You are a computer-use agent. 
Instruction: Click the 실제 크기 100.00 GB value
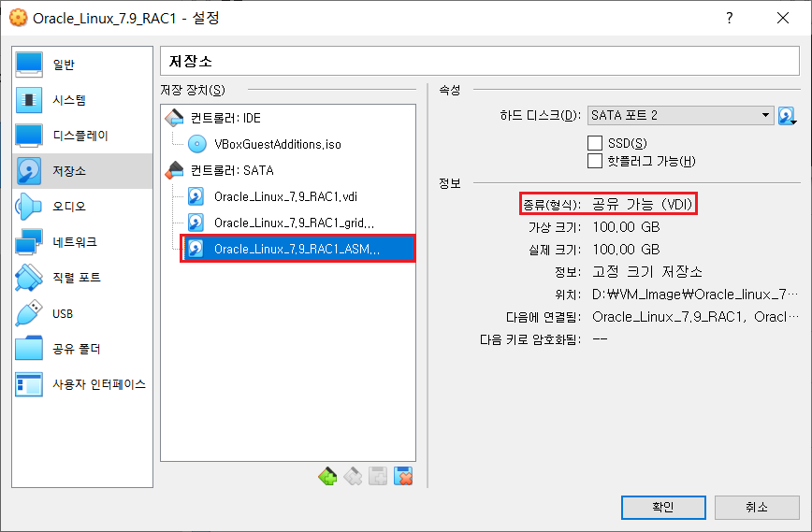[x=626, y=250]
